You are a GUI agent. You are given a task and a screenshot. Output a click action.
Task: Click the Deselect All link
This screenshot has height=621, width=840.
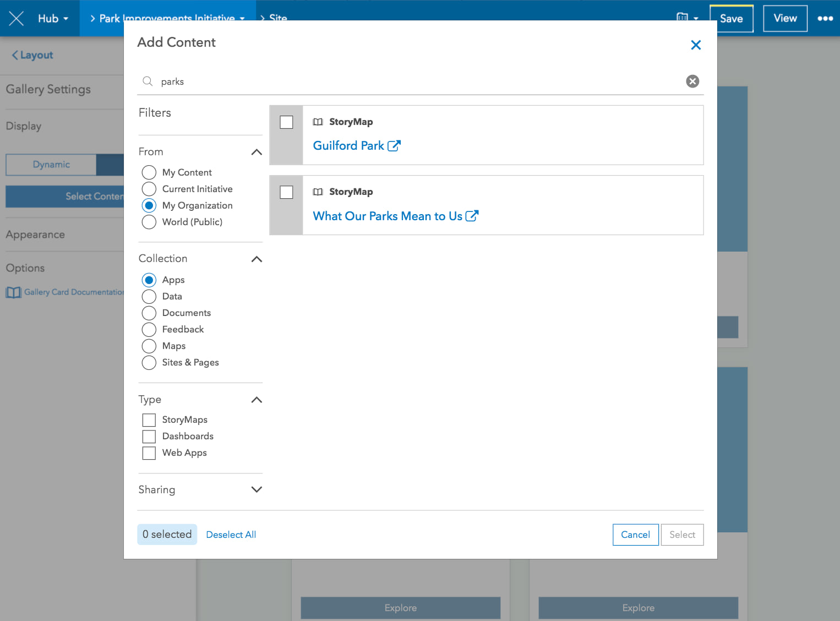coord(231,535)
